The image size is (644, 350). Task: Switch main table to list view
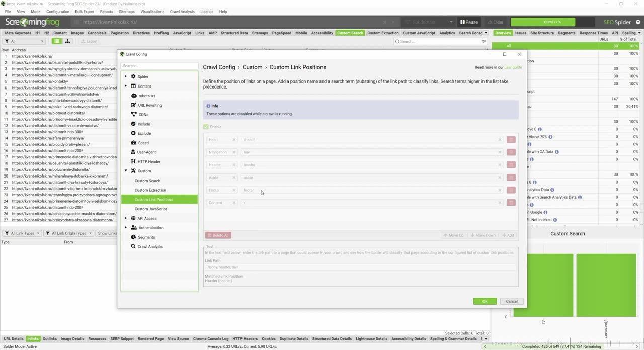57,41
